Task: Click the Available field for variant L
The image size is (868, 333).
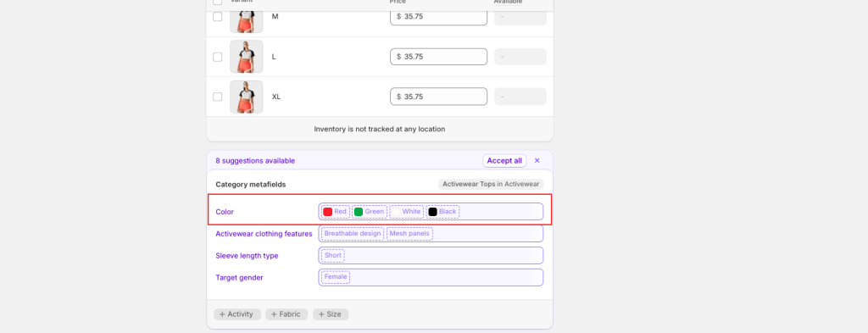Action: [520, 57]
